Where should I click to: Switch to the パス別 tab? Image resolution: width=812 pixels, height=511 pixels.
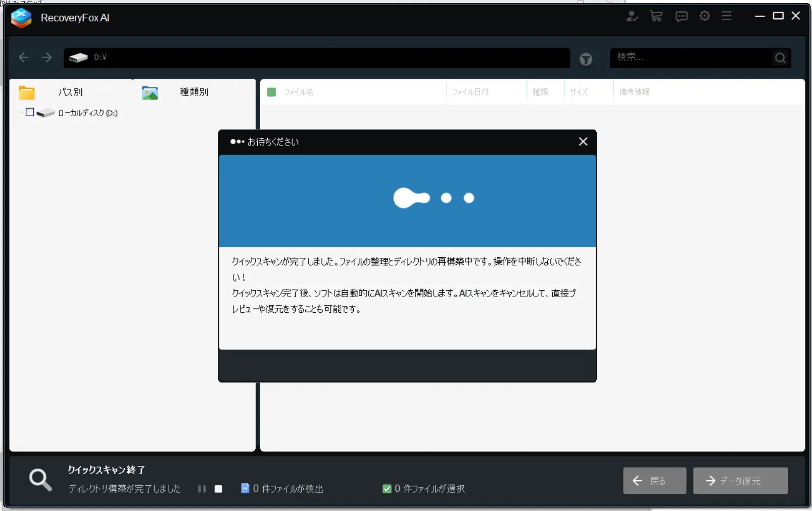pyautogui.click(x=70, y=92)
